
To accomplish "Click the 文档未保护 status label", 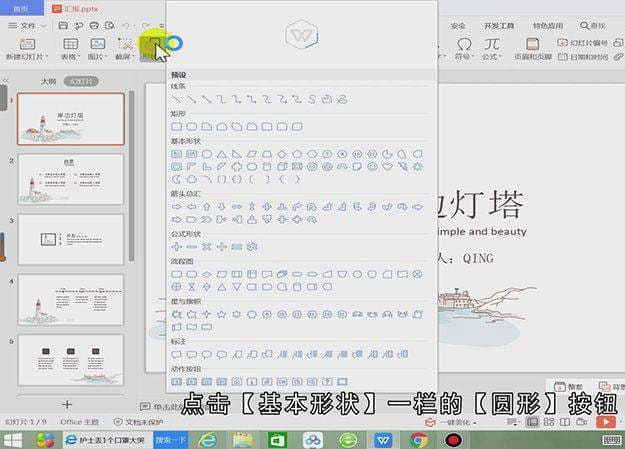I will [x=138, y=422].
